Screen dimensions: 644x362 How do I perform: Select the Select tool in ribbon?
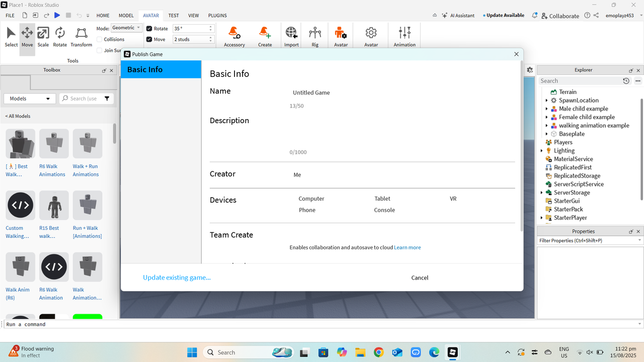[11, 38]
